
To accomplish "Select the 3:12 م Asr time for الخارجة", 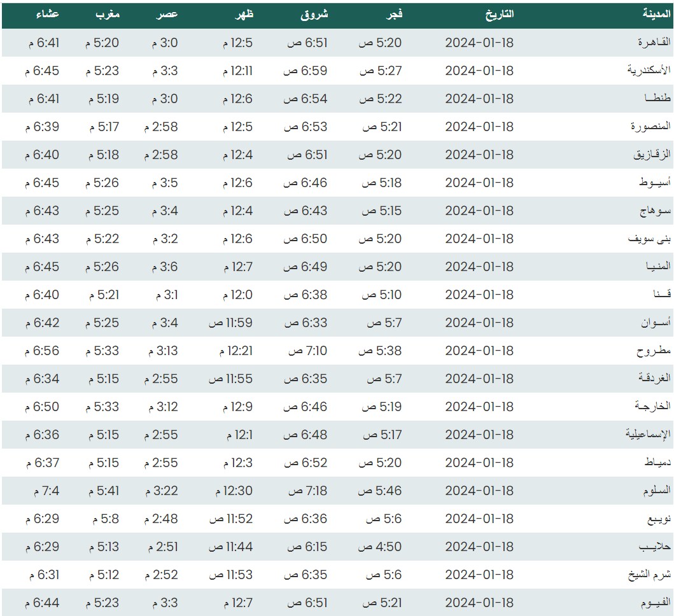I will pyautogui.click(x=162, y=407).
